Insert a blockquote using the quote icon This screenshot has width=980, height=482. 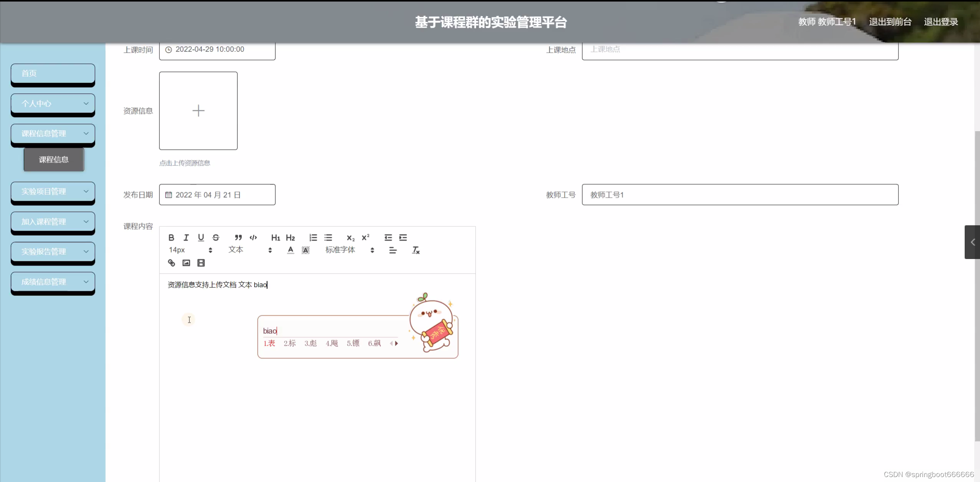pos(238,238)
